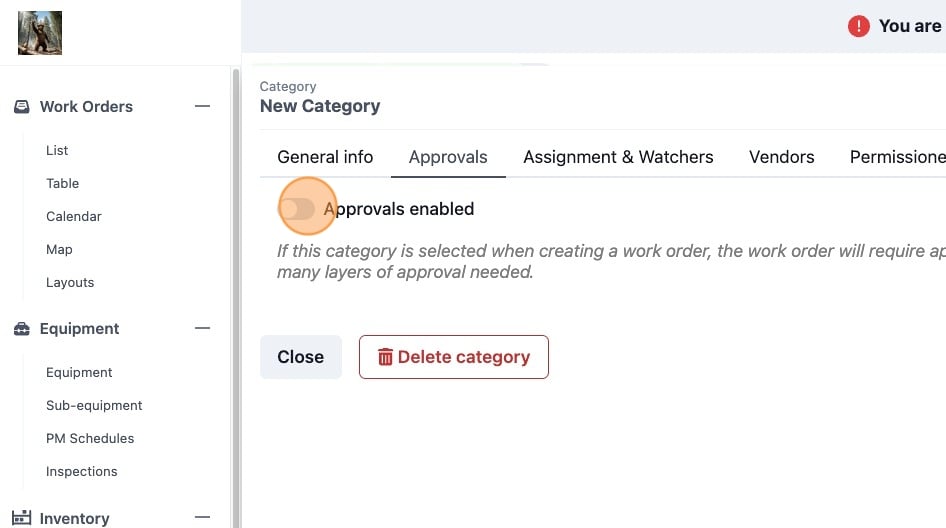946x528 pixels.
Task: Open the Assignment & Watchers tab
Action: click(x=618, y=157)
